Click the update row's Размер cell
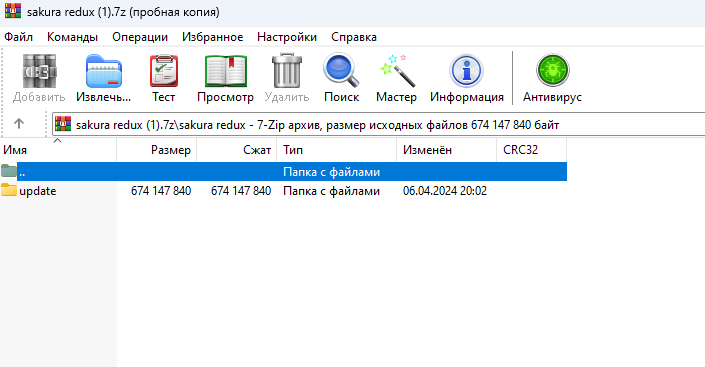 (x=161, y=191)
